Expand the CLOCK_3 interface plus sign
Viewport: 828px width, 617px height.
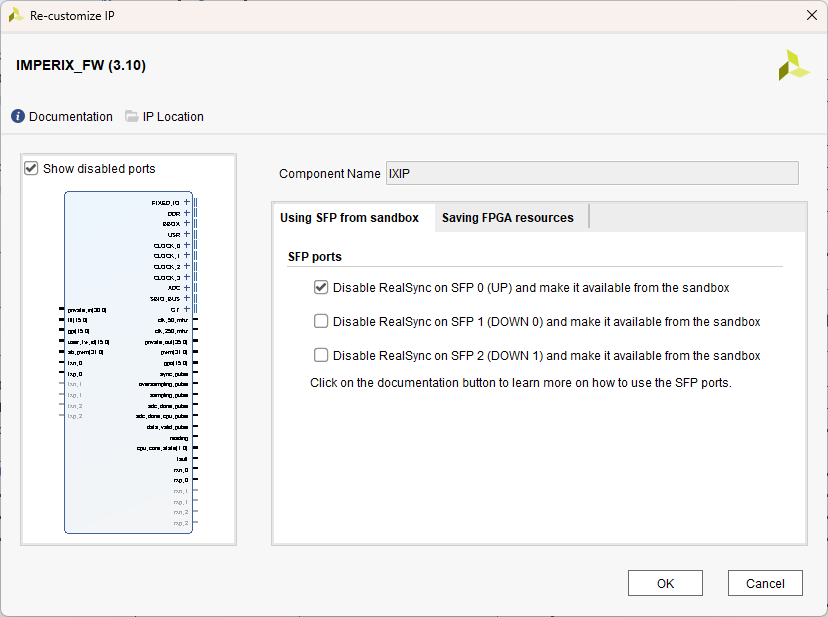pos(186,277)
